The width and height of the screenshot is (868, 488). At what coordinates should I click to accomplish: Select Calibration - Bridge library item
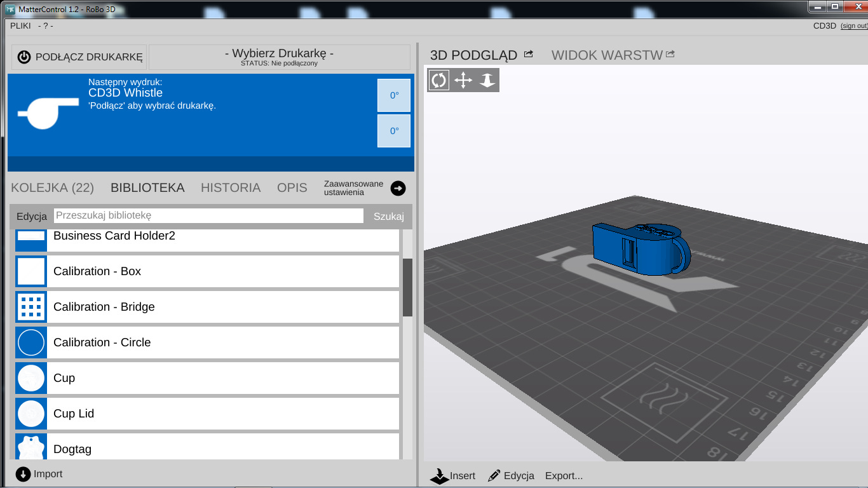[x=207, y=307]
